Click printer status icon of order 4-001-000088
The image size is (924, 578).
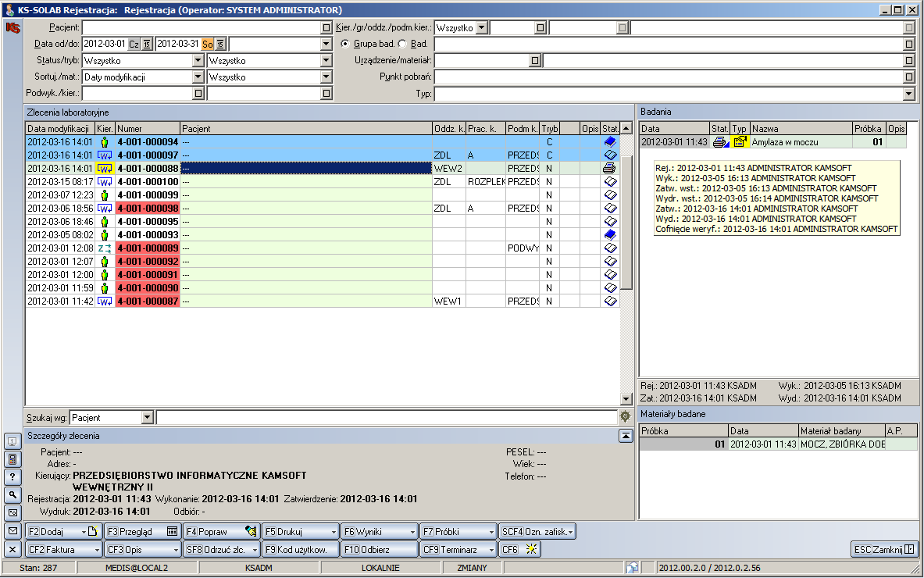click(x=610, y=168)
